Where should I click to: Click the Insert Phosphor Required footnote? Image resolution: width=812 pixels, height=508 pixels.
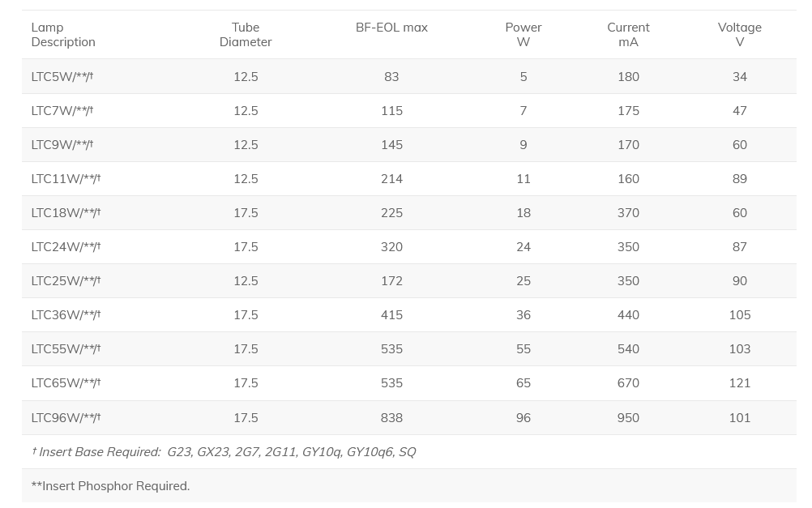(110, 486)
